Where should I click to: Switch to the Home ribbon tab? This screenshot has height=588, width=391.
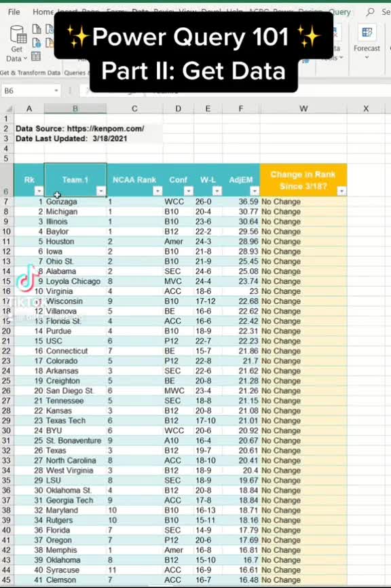[43, 12]
